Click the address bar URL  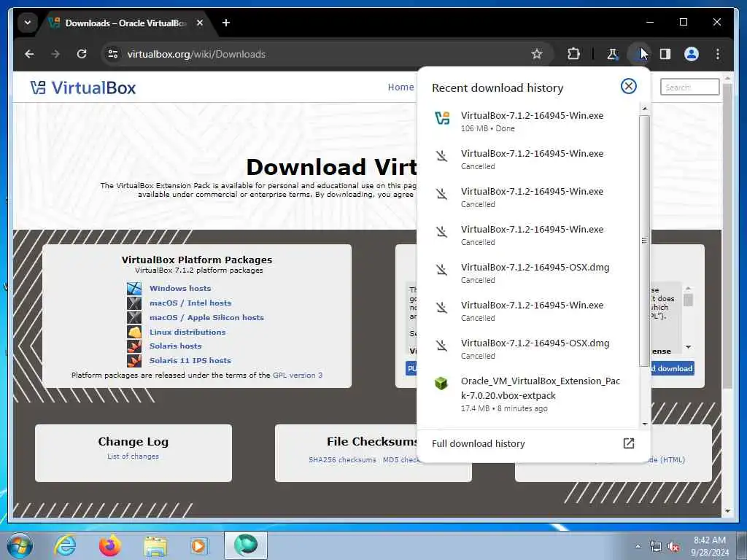click(x=196, y=54)
